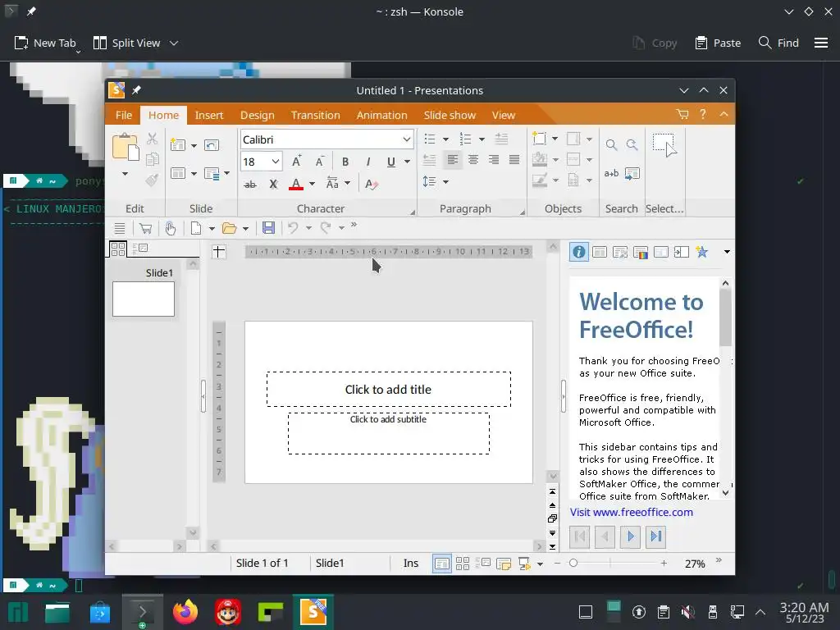Click the Replace a→b icon
The width and height of the screenshot is (840, 630).
[611, 173]
